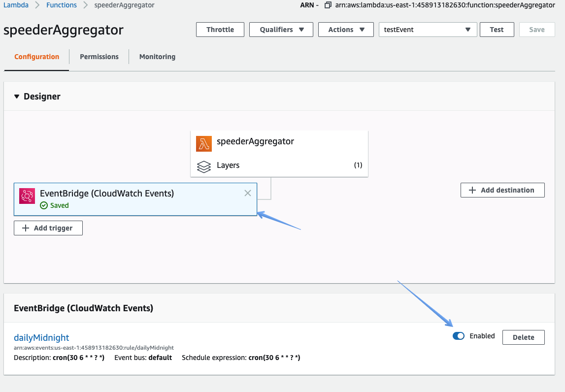Copy the function ARN with the copy icon
The height and width of the screenshot is (392, 565).
[x=328, y=5]
